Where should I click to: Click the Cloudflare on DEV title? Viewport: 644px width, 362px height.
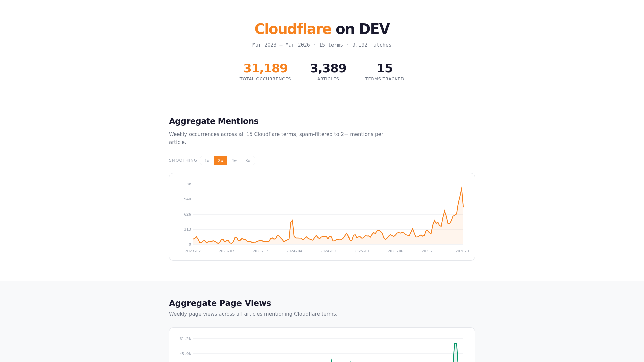tap(322, 29)
